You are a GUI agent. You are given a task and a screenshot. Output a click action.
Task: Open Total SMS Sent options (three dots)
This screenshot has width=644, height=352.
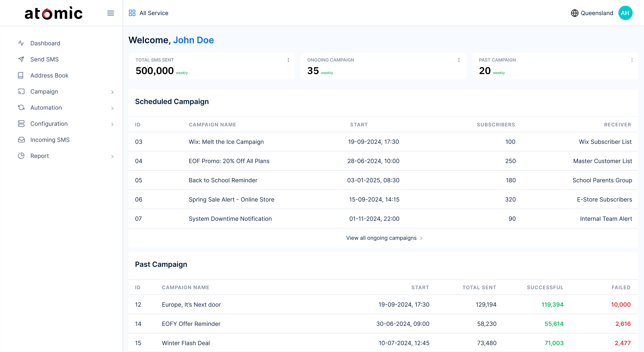[288, 60]
